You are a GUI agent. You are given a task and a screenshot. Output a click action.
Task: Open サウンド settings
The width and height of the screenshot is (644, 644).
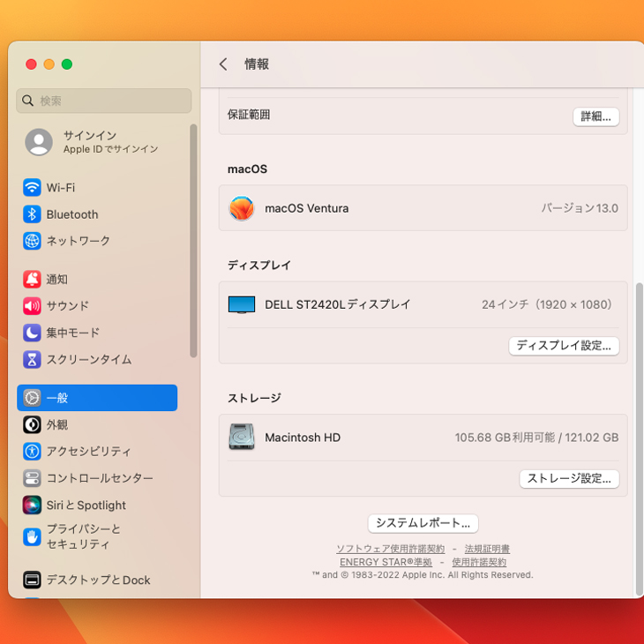point(97,306)
